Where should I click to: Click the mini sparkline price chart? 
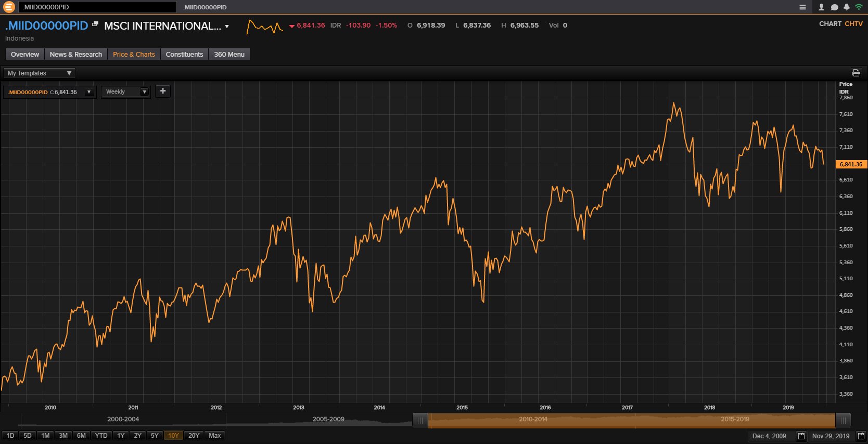[264, 27]
